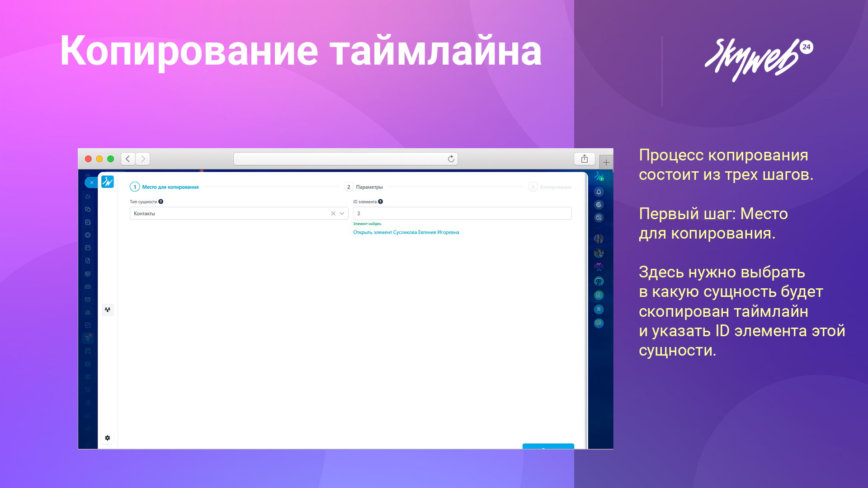Click the ID элемента input field

[x=462, y=214]
